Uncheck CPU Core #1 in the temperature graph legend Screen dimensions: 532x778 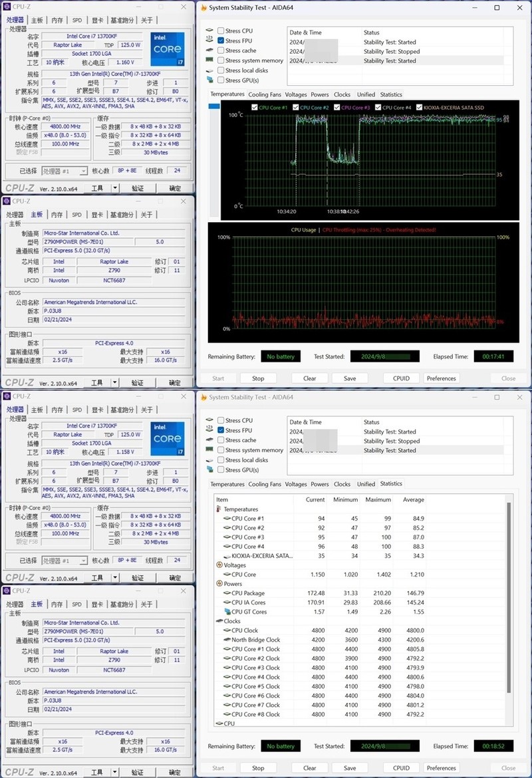(255, 108)
